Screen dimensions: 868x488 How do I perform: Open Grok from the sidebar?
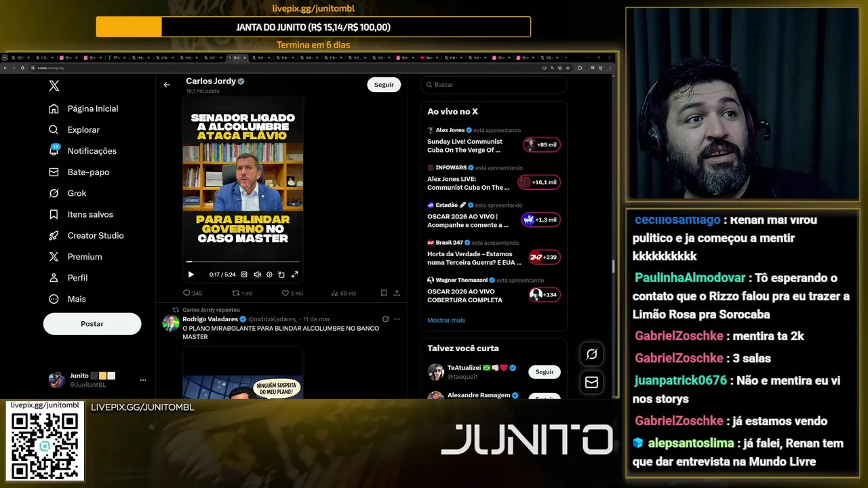click(67, 193)
